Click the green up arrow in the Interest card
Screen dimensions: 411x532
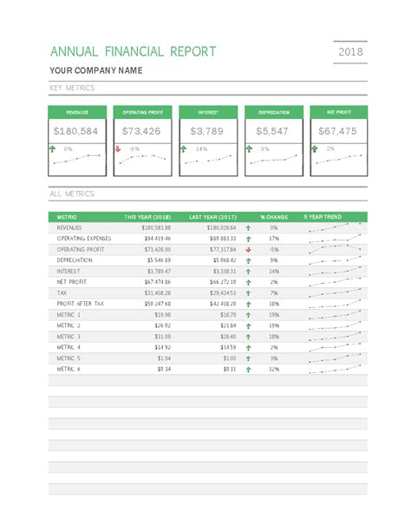point(184,149)
